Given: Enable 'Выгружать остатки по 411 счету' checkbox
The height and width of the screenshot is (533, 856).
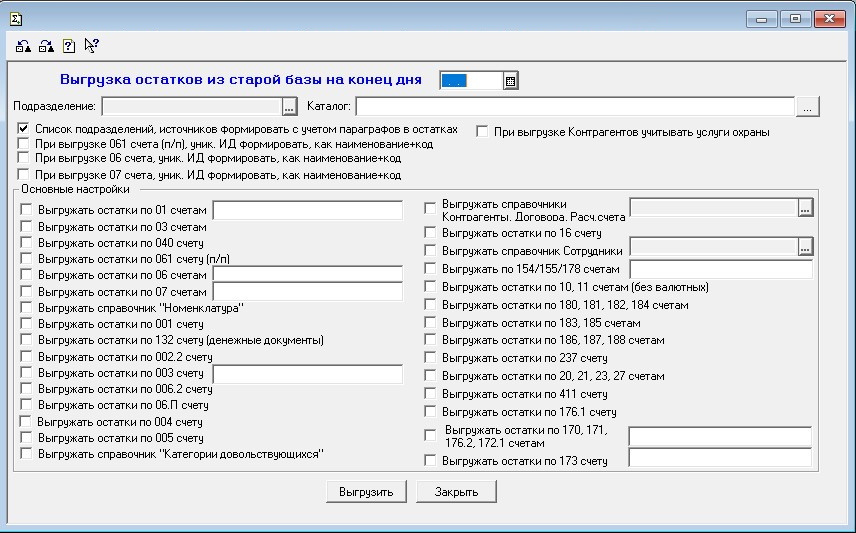Looking at the screenshot, I should (430, 394).
